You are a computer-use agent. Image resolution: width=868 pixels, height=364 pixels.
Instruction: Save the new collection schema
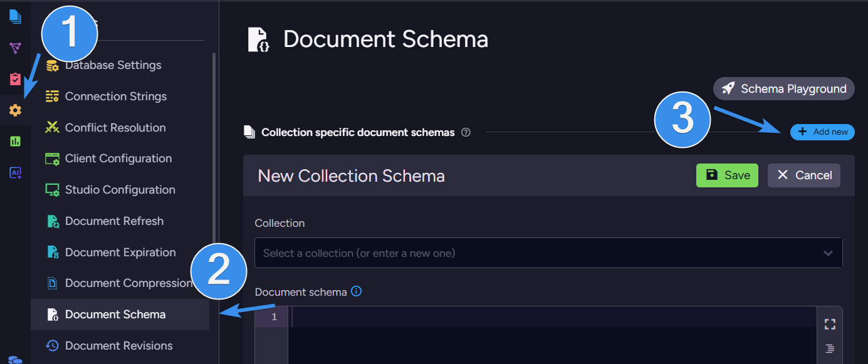pyautogui.click(x=727, y=175)
